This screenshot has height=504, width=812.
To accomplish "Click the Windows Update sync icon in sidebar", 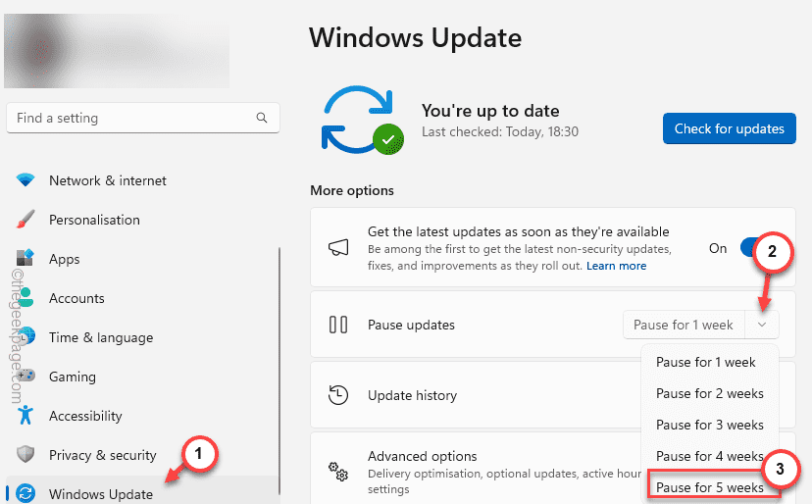I will coord(25,493).
